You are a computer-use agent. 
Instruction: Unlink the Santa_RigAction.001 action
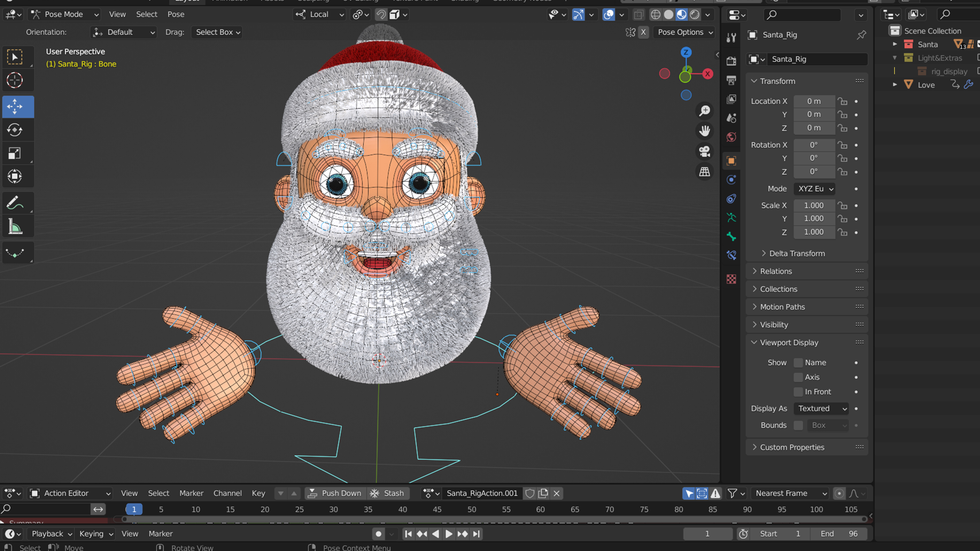pyautogui.click(x=557, y=494)
